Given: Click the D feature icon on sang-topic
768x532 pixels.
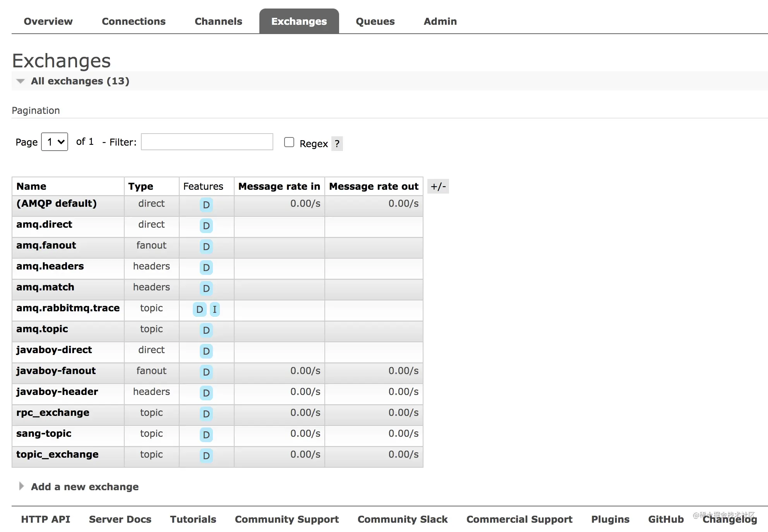Looking at the screenshot, I should pyautogui.click(x=206, y=434).
